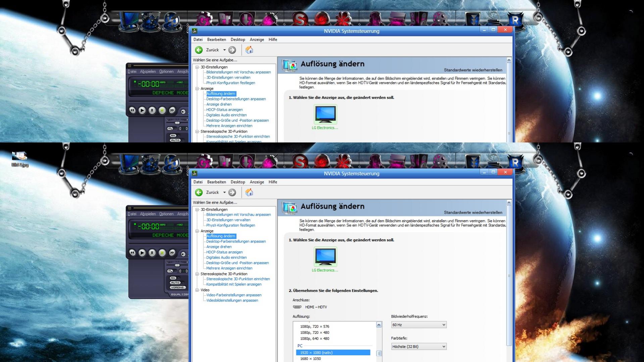This screenshot has width=644, height=362.
Task: Open Desktop-Farbeinstellungen anpassen in the lower tree
Action: [x=236, y=241]
